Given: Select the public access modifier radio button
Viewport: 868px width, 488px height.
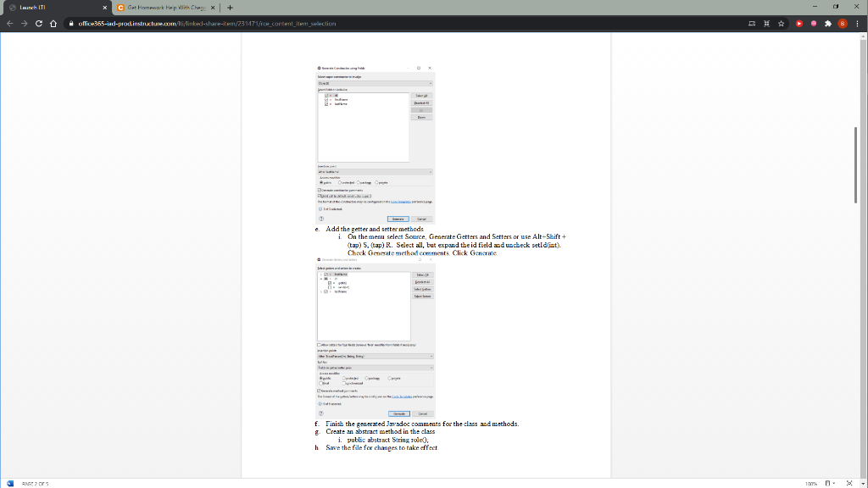Looking at the screenshot, I should (320, 378).
